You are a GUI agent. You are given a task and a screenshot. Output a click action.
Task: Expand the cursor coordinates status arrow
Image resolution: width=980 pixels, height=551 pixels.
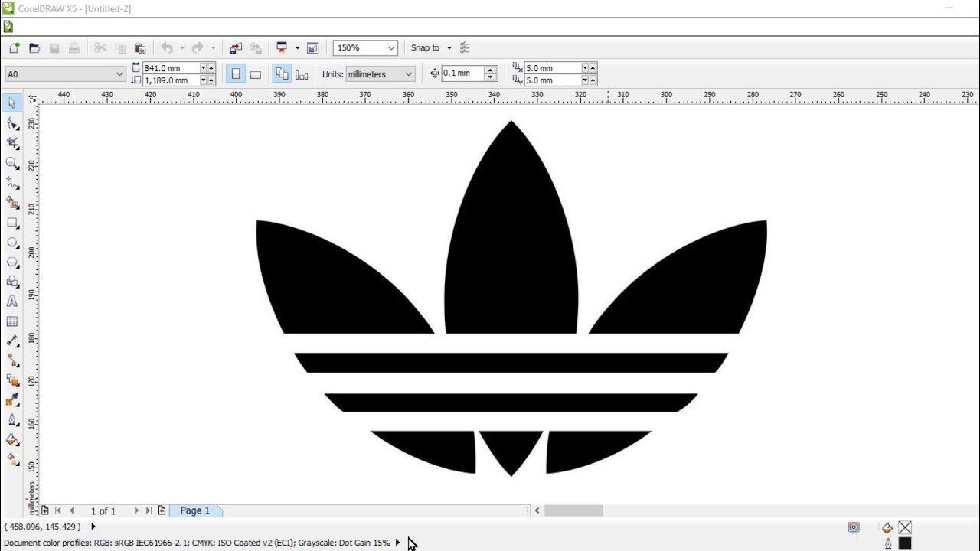93,527
